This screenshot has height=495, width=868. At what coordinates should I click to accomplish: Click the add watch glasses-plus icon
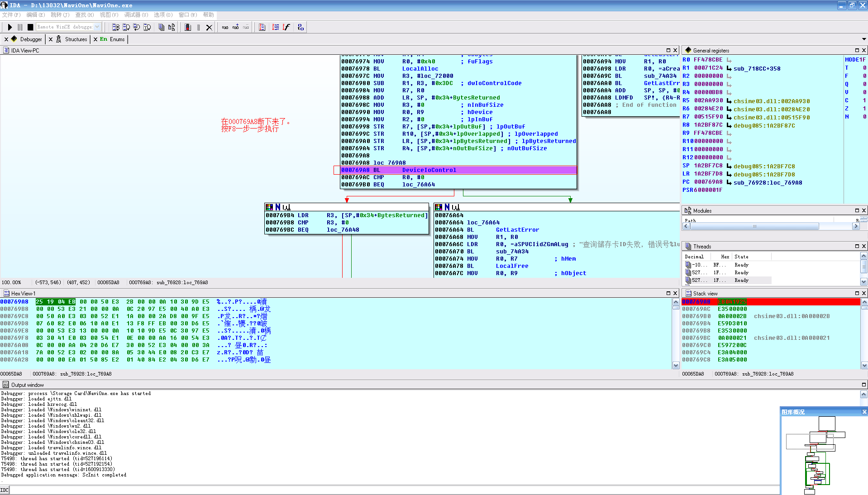(235, 27)
